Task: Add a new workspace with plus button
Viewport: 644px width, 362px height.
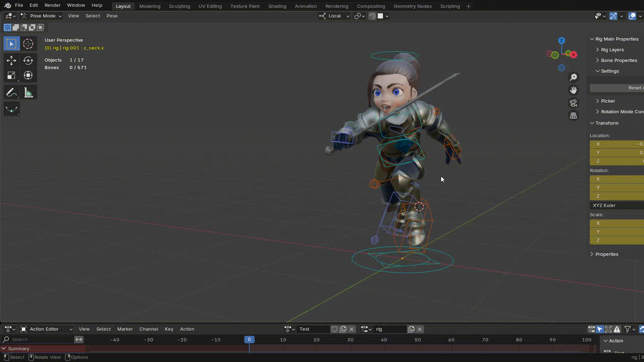Action: 469,6
